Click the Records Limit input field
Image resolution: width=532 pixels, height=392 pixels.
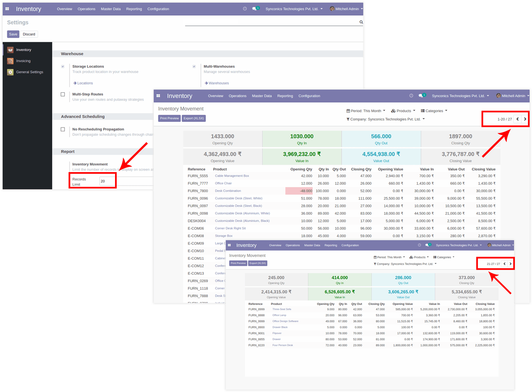(x=107, y=181)
